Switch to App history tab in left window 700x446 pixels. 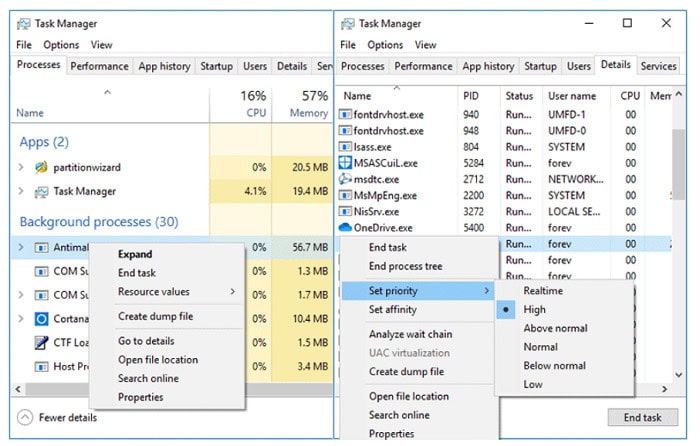tap(164, 66)
